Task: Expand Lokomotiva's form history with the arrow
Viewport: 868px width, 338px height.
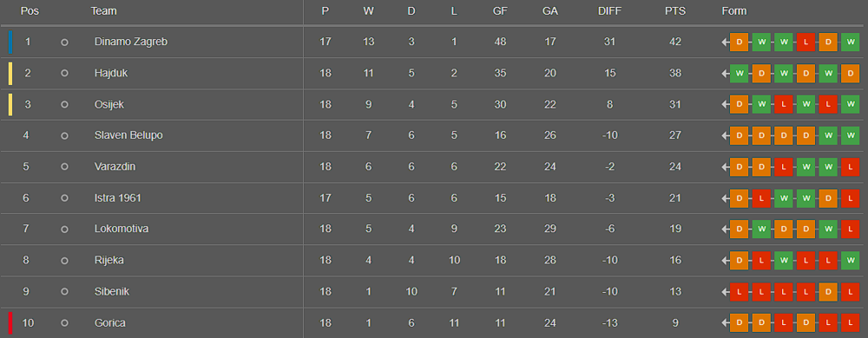Action: (725, 230)
